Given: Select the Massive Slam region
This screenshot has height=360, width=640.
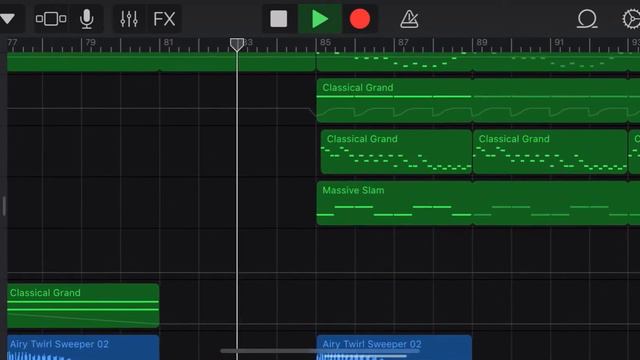Looking at the screenshot, I should pos(478,203).
